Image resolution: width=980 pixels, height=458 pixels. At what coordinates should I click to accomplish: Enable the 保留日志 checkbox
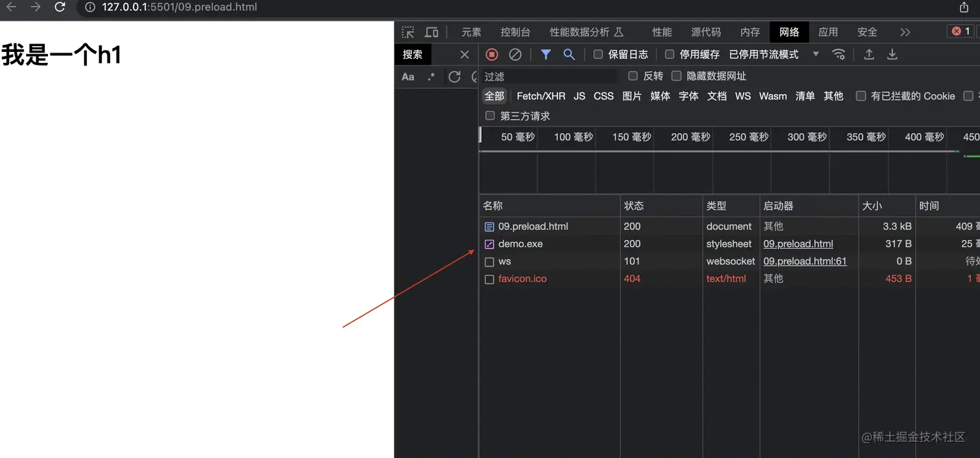coord(598,54)
